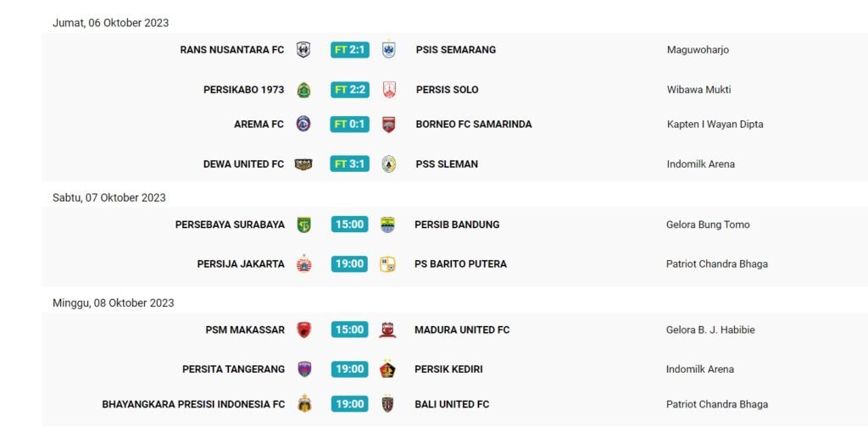This screenshot has width=868, height=438.
Task: Click the Kapten I Wayan Dipta venue
Action: [715, 125]
